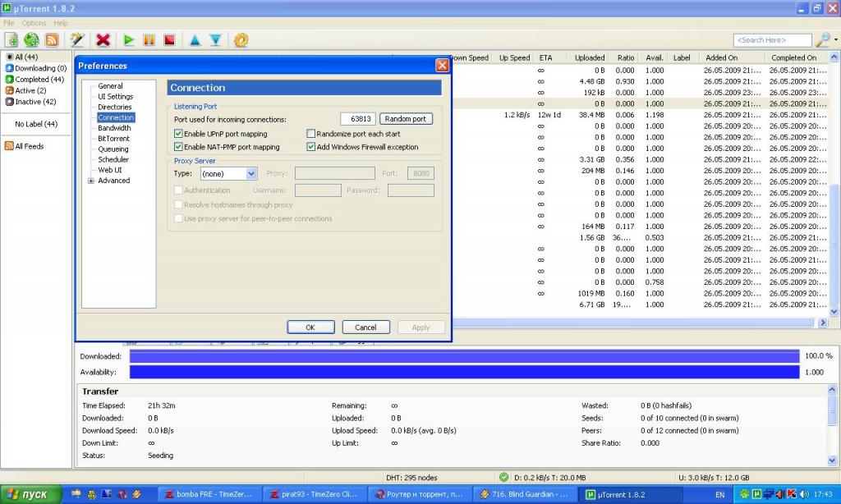Screen dimensions: 841x504
Task: Click the Kaspersky antivirus tray icon
Action: [791, 494]
